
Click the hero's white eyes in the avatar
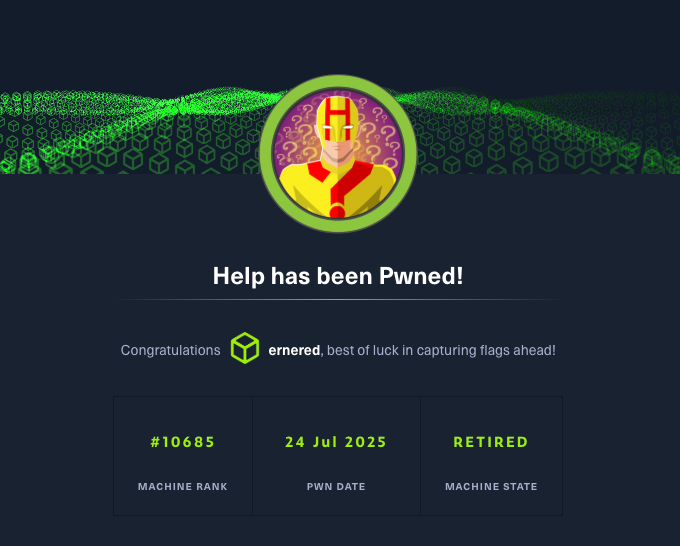coord(337,127)
